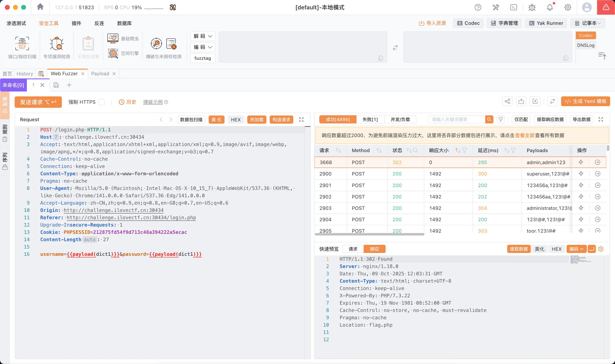Screen dimensions: 615x364
Task: Open the port/fingerprint scan tool icon
Action: pos(22,44)
